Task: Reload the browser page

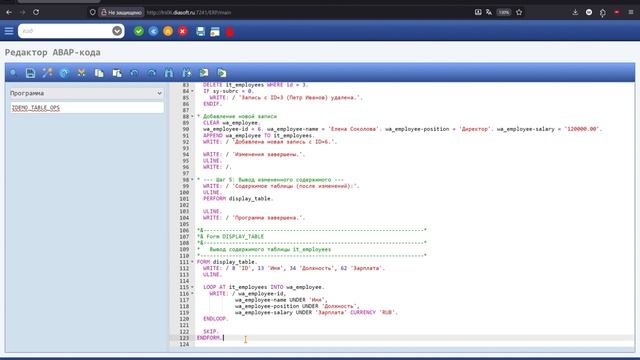Action: 36,12
